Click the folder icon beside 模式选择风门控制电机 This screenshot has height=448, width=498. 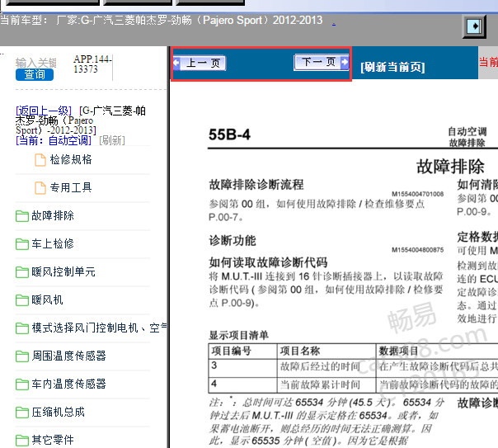click(22, 328)
